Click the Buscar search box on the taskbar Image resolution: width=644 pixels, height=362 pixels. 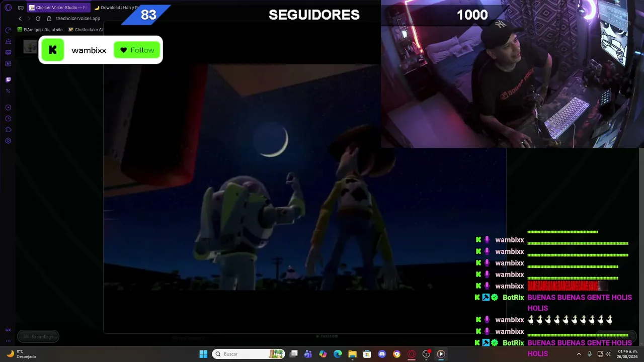[x=249, y=354]
